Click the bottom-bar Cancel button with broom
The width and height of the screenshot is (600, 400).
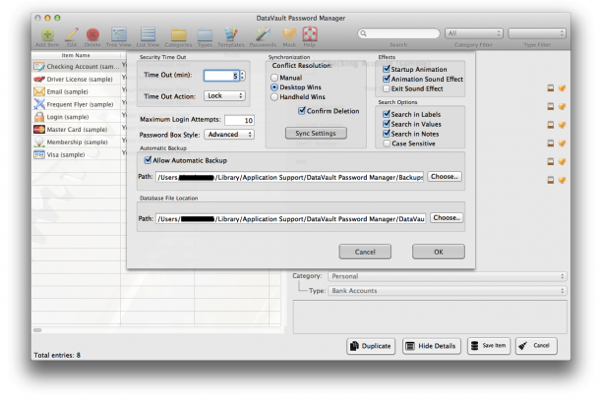[x=536, y=346]
